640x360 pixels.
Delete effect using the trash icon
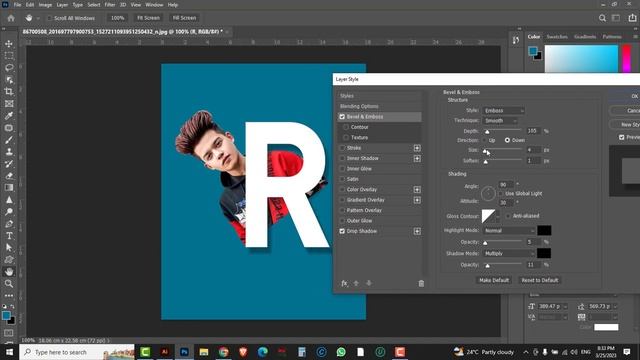(x=421, y=283)
